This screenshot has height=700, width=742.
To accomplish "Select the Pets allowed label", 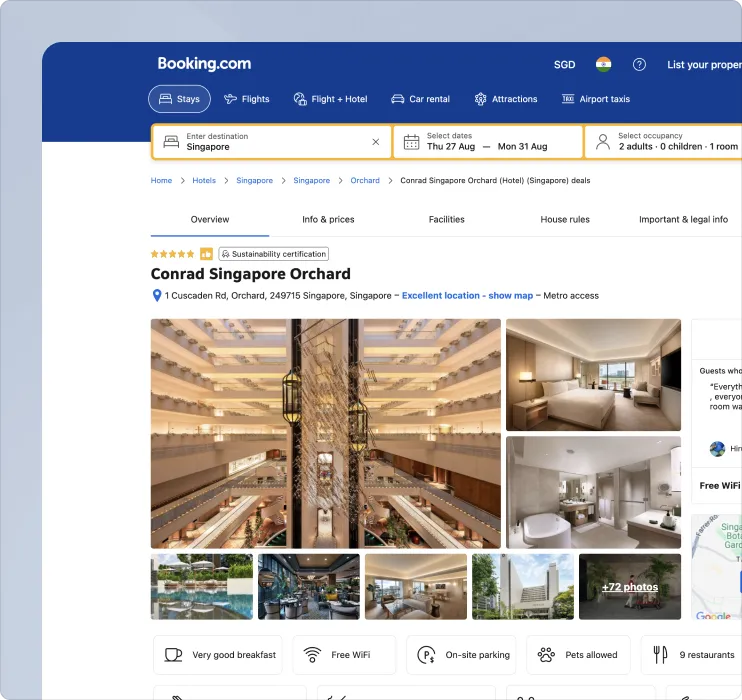I will point(591,655).
